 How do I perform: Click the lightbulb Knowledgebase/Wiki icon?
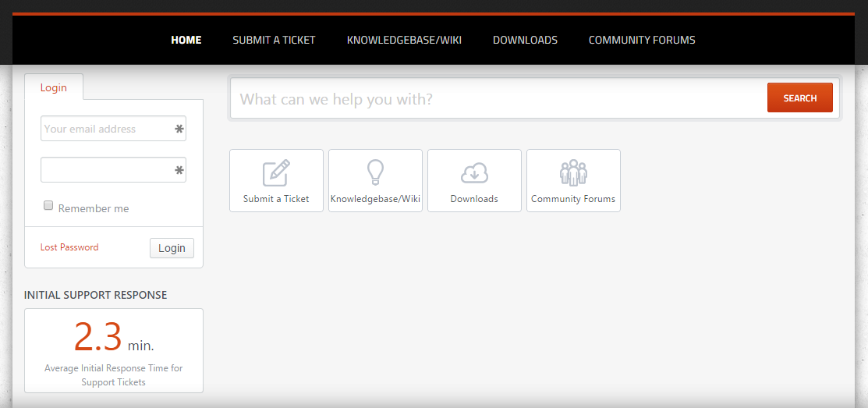[x=375, y=172]
